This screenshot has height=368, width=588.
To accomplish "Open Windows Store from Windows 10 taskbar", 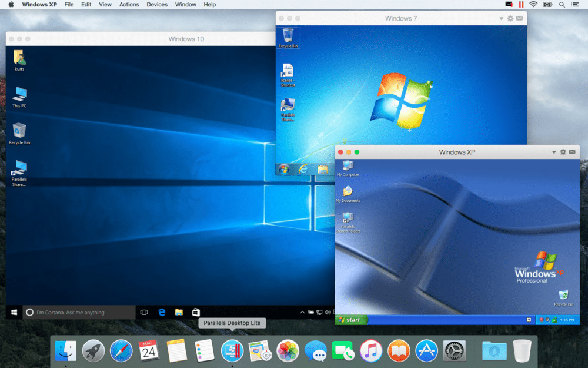I will click(196, 313).
